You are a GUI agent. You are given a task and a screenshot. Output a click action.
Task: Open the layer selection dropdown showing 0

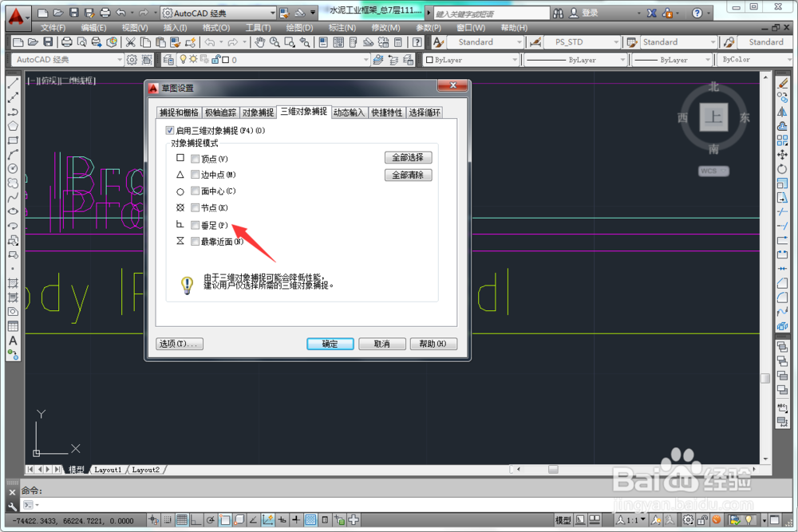[273, 60]
